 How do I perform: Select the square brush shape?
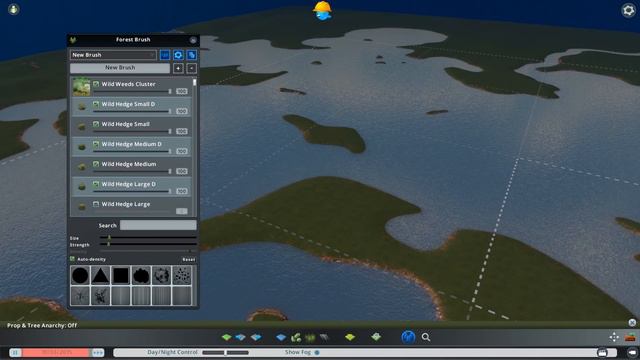pyautogui.click(x=121, y=276)
